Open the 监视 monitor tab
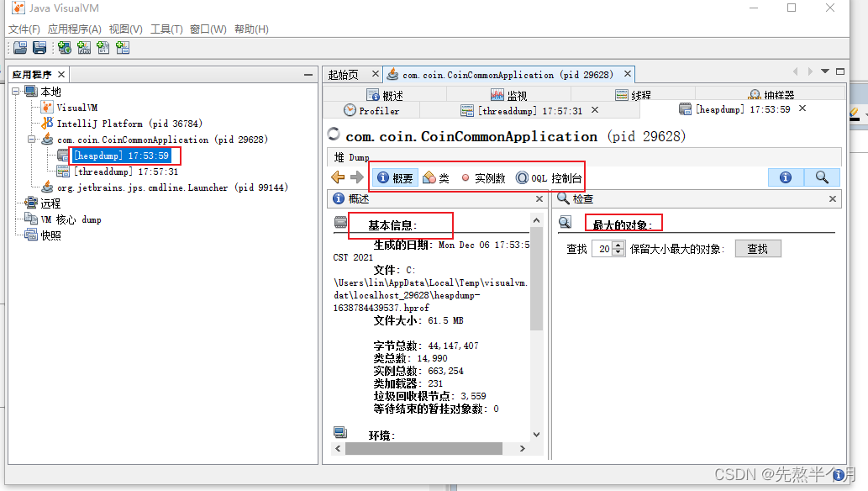The image size is (868, 491). (508, 95)
